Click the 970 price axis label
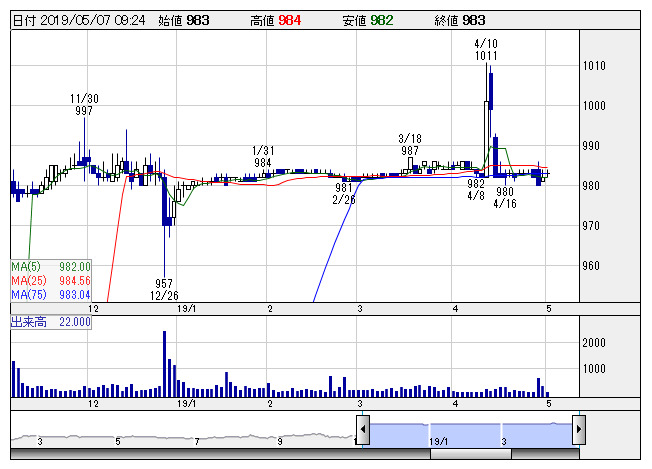Screen dimensions: 652x469 pos(591,226)
